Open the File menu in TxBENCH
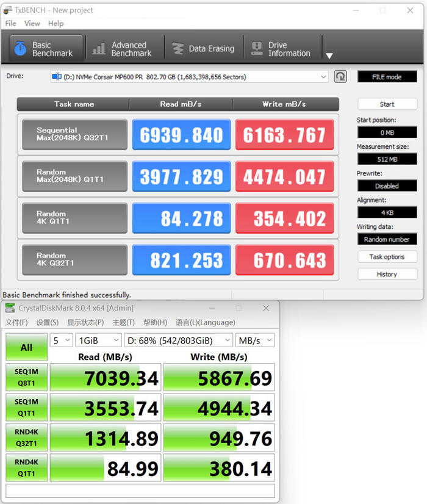The height and width of the screenshot is (504, 427). tap(10, 24)
